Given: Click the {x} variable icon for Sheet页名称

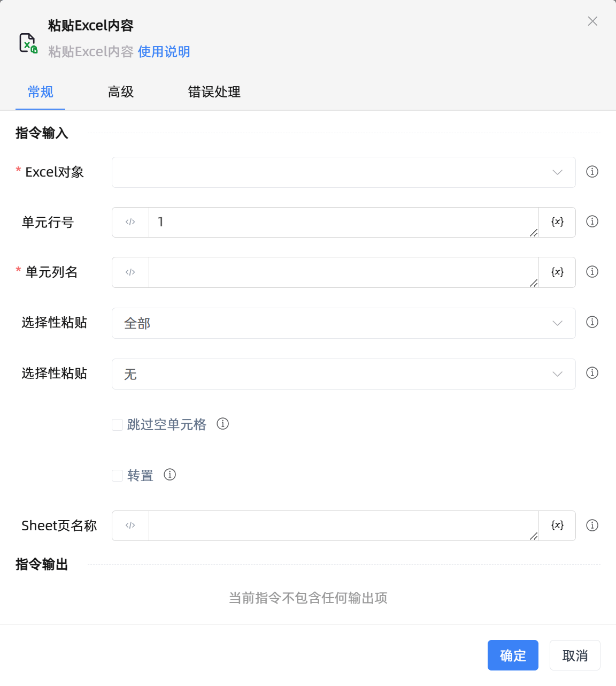Looking at the screenshot, I should point(557,525).
